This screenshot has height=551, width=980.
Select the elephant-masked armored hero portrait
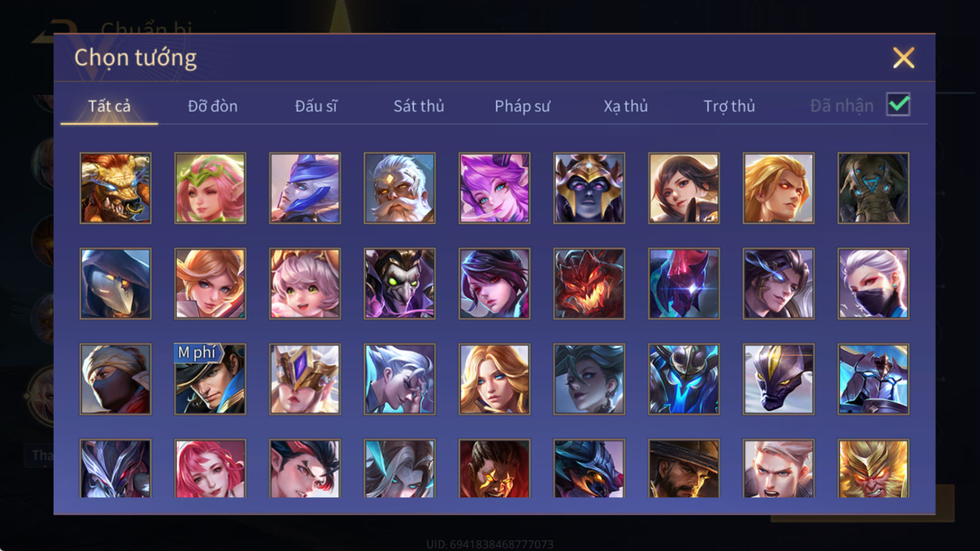[x=873, y=188]
